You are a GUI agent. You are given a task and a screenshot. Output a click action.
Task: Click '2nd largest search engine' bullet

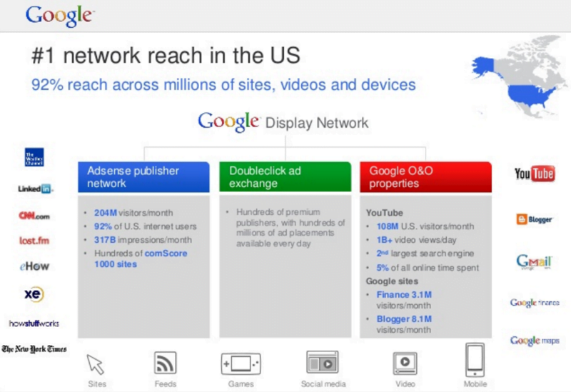point(425,253)
